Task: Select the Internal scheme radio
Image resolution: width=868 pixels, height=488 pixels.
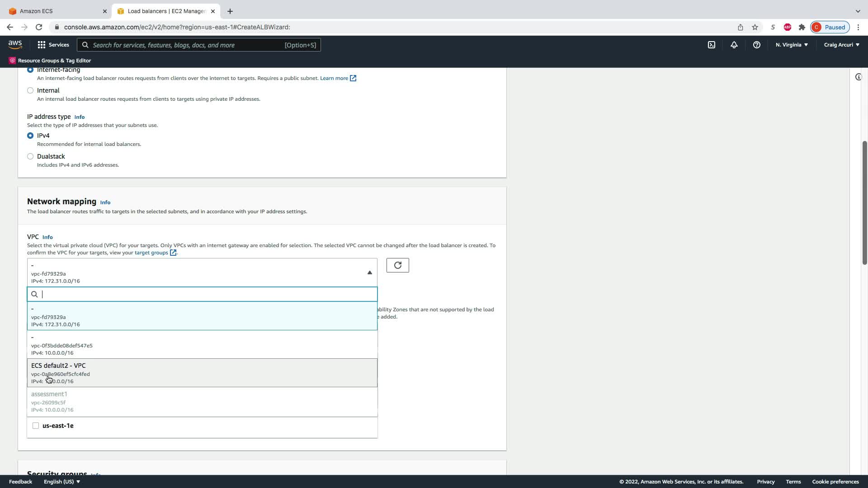Action: coord(30,90)
